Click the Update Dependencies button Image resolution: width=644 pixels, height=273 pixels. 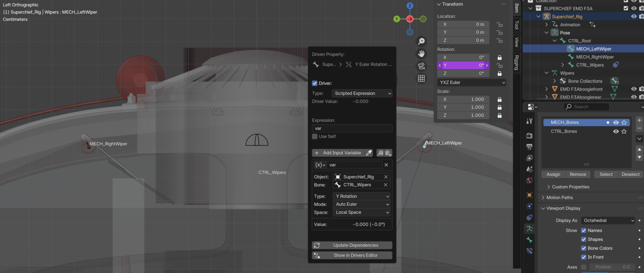point(352,245)
